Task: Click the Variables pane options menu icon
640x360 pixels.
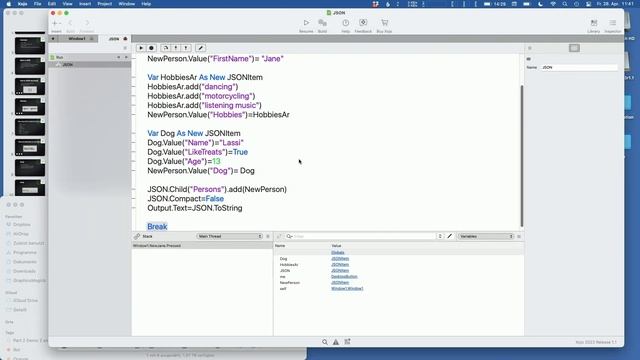Action: click(x=519, y=236)
